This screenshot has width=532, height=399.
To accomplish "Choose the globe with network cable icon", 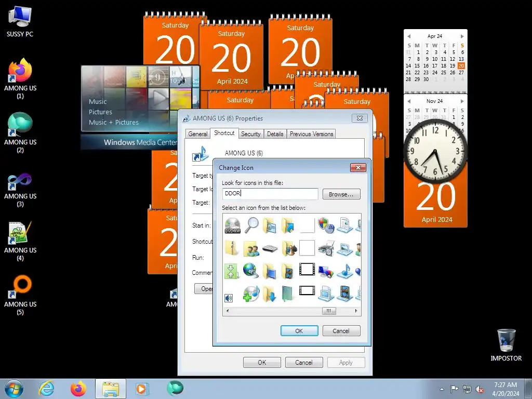I will click(251, 271).
